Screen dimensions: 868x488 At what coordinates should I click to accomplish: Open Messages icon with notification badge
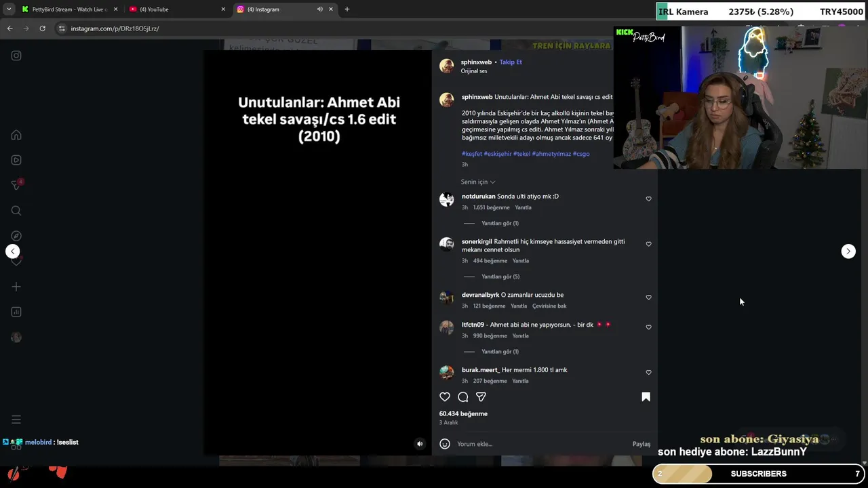pos(16,185)
